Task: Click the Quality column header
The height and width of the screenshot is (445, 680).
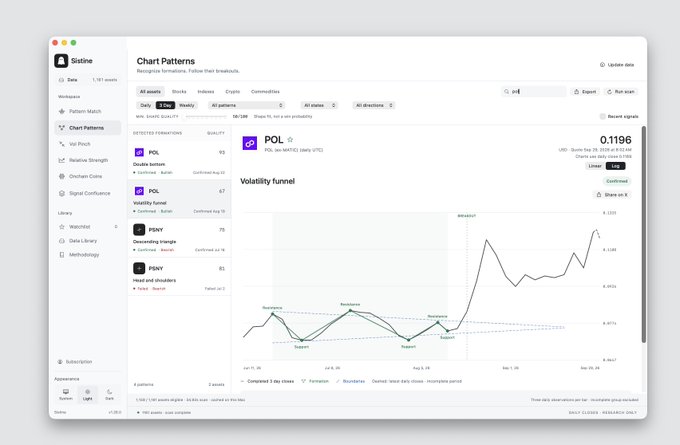Action: [216, 133]
